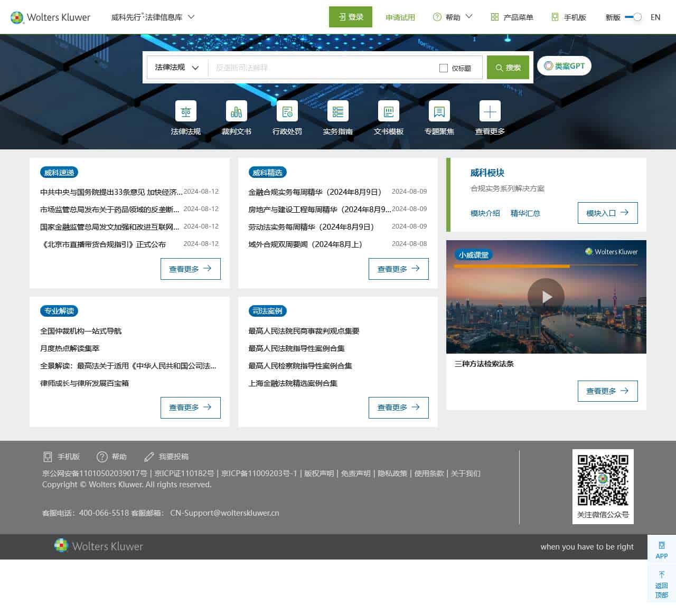The width and height of the screenshot is (676, 616).
Task: Open the 三种方法检索法条 video title
Action: click(484, 364)
